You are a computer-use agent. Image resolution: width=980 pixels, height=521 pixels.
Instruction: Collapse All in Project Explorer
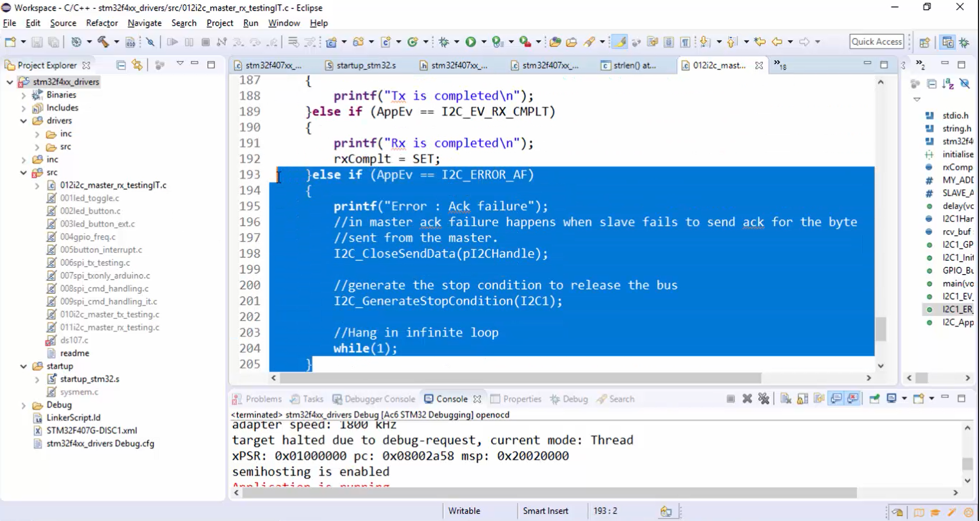[121, 65]
